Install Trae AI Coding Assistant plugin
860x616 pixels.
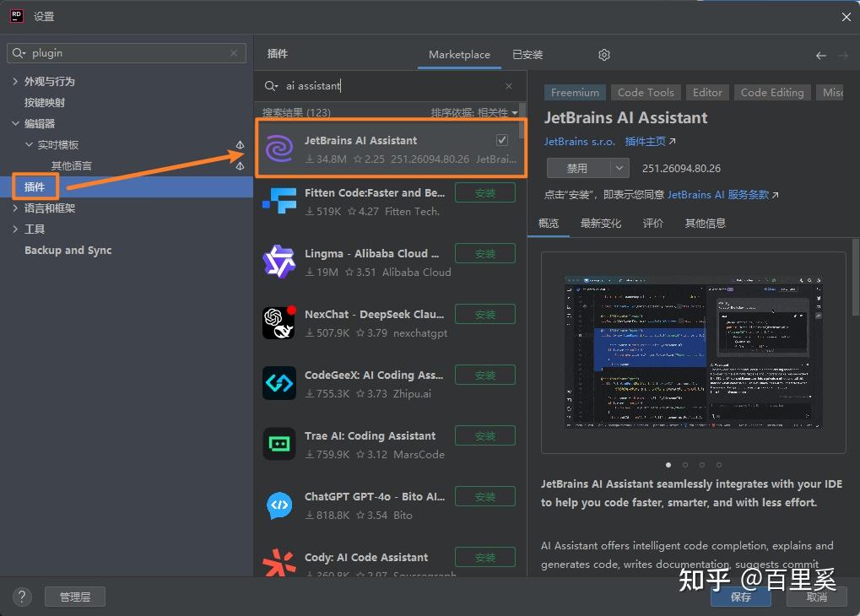[x=484, y=436]
